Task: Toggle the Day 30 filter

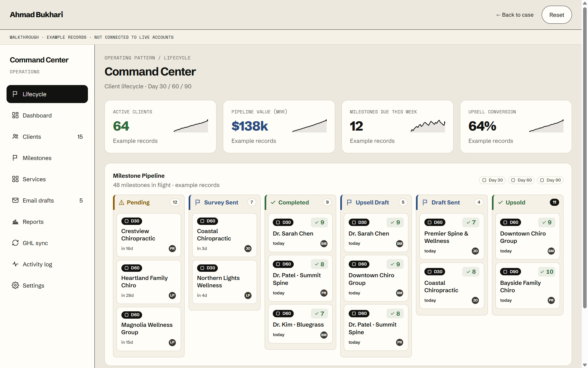Action: pos(492,180)
